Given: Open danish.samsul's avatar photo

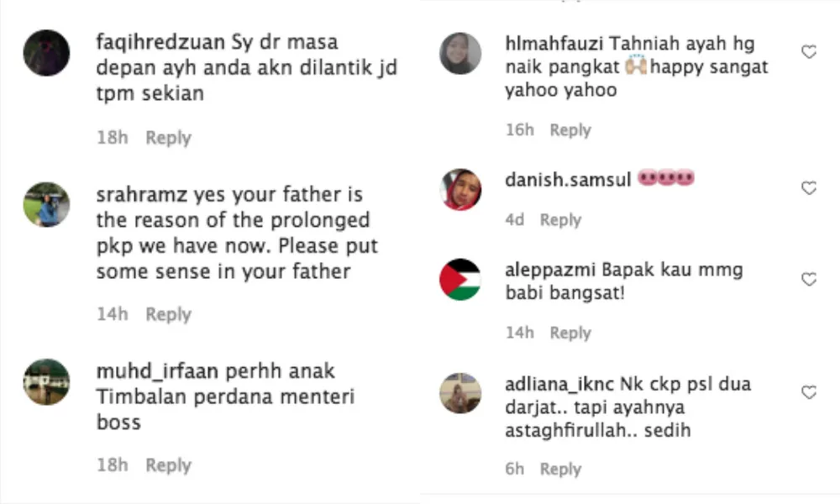Looking at the screenshot, I should [460, 189].
